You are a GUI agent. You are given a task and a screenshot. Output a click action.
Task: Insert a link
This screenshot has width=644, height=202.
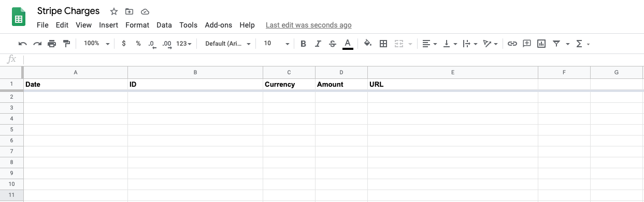512,44
